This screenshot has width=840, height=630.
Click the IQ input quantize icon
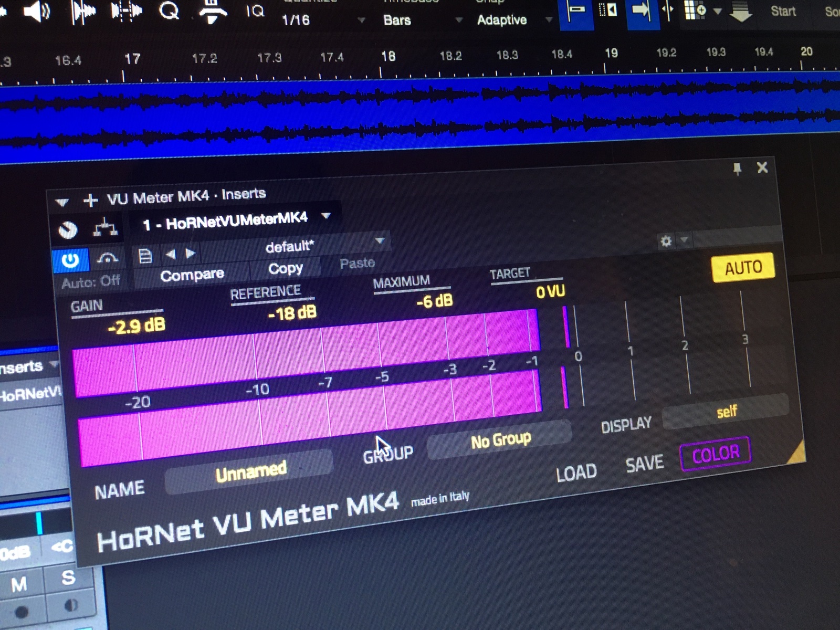[255, 10]
